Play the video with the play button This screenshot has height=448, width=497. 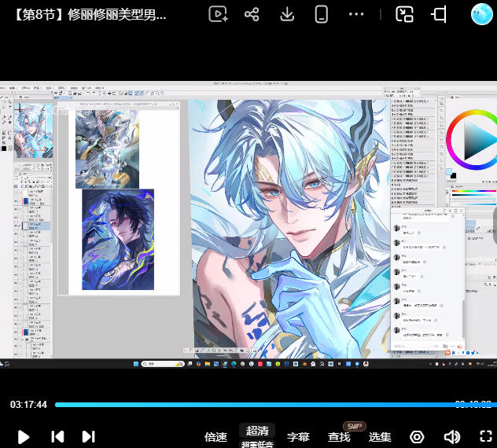[x=24, y=437]
